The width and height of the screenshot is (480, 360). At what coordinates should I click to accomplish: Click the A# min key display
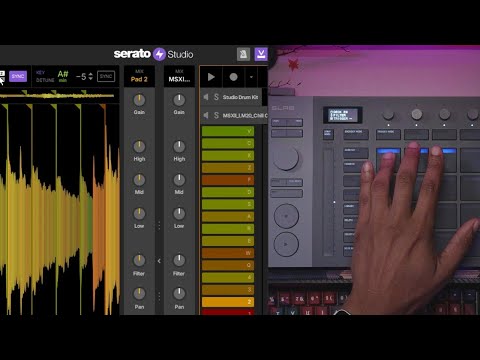click(x=63, y=76)
